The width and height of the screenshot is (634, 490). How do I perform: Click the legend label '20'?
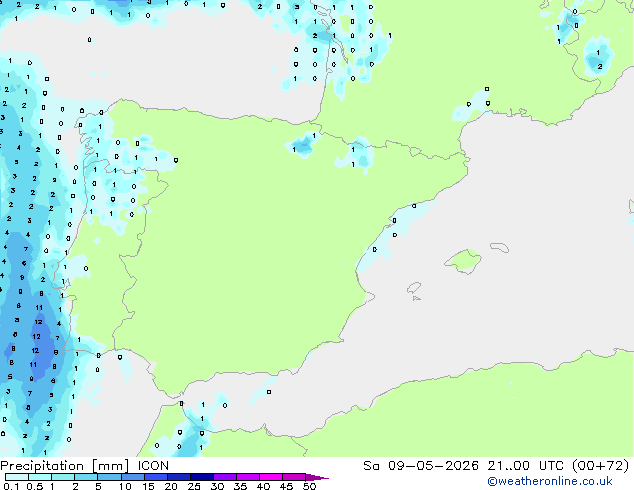171,486
